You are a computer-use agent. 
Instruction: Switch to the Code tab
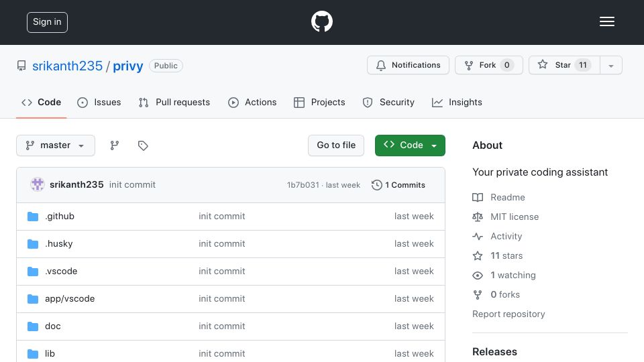(41, 102)
